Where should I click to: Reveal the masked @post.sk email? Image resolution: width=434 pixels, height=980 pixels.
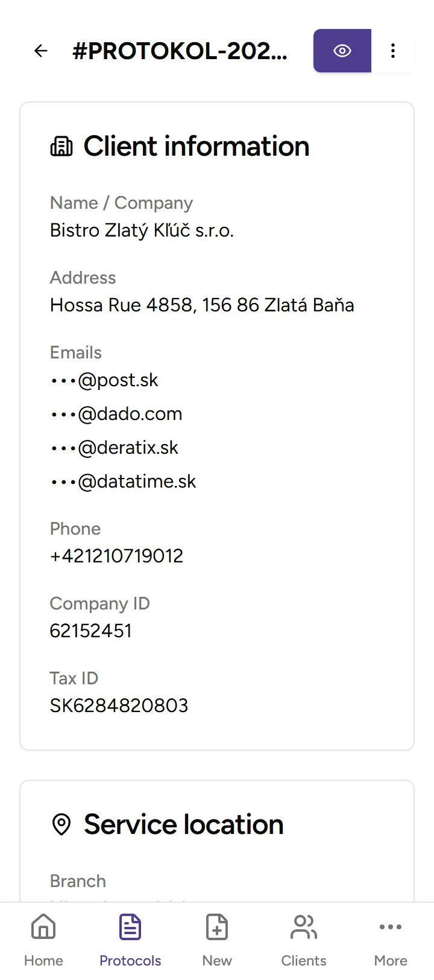point(104,380)
